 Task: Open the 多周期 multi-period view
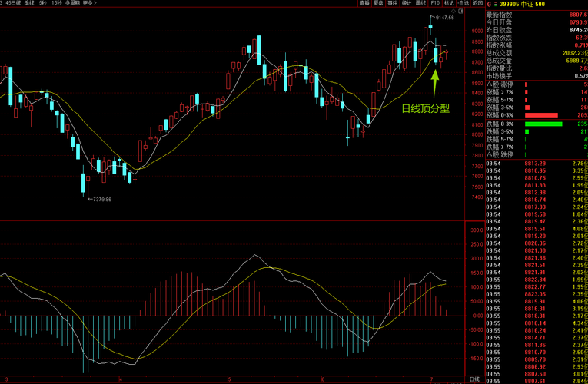coord(72,3)
